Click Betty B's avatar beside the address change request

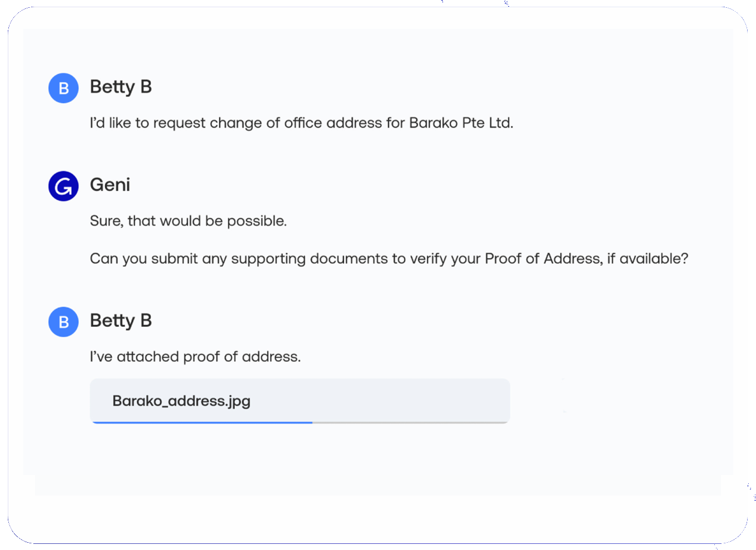[x=63, y=88]
